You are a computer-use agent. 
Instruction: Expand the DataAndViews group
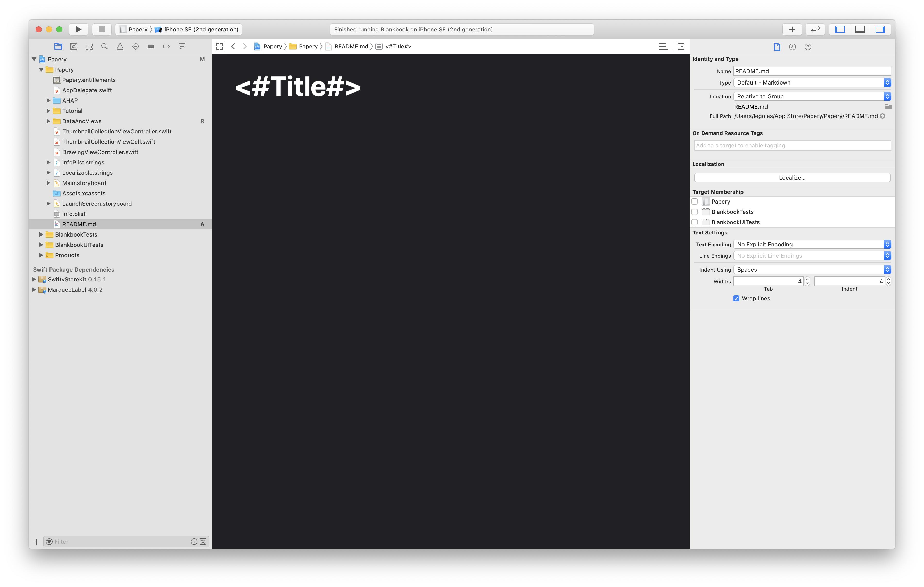point(48,121)
